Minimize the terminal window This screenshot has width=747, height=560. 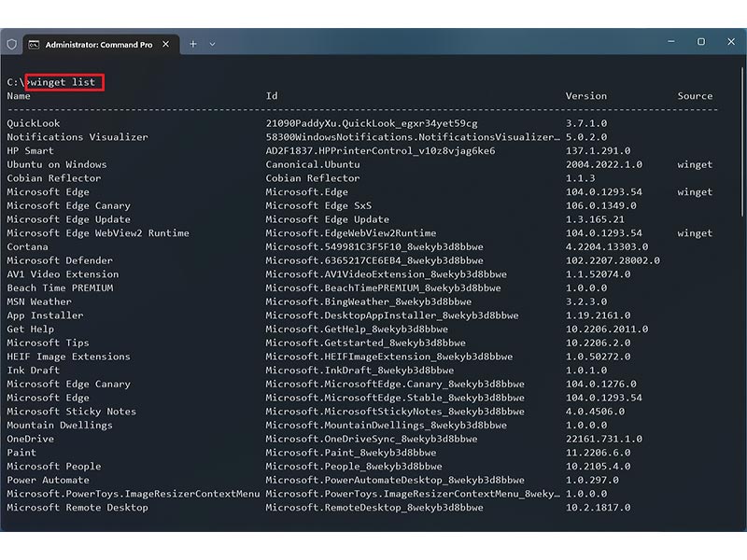(x=671, y=41)
